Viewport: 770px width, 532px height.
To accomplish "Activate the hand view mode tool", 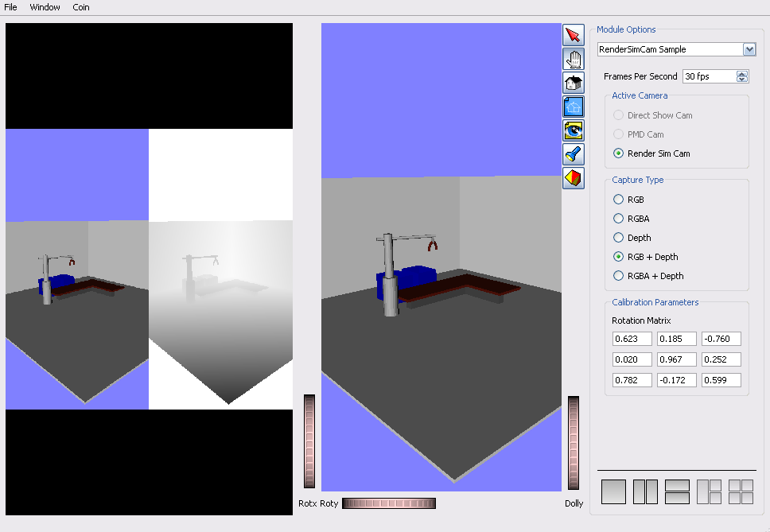I will [573, 59].
